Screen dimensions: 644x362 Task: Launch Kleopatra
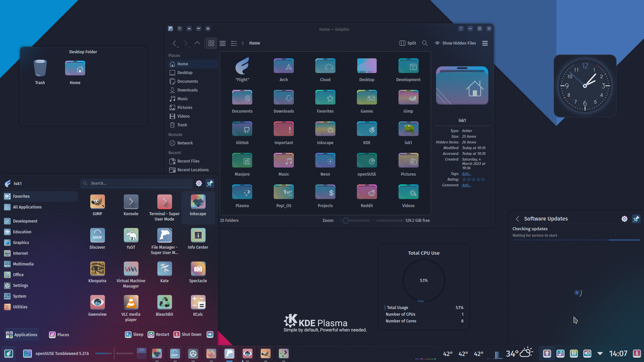pos(97,269)
